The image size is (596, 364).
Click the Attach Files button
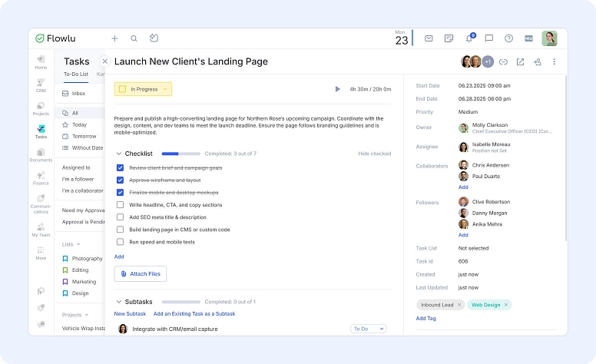(x=141, y=273)
